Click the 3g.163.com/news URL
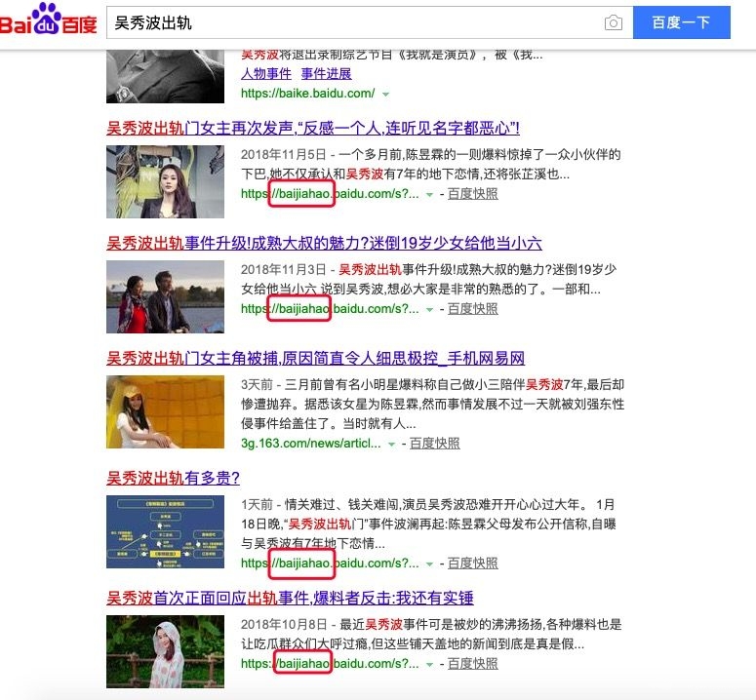 point(311,444)
